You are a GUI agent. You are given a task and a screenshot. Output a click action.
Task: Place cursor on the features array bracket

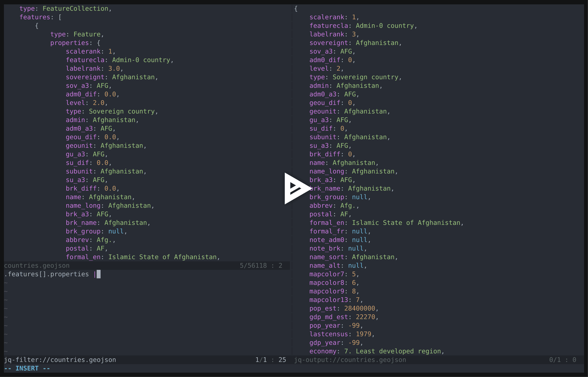60,17
